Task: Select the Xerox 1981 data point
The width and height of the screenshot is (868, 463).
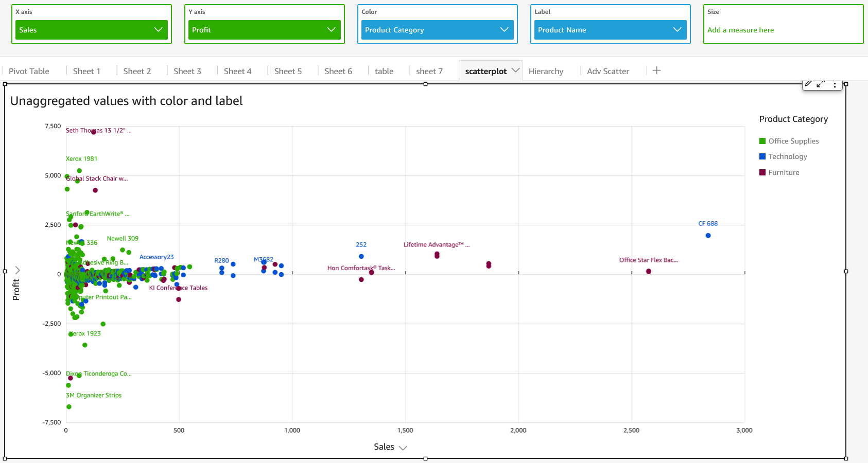Action: [79, 170]
